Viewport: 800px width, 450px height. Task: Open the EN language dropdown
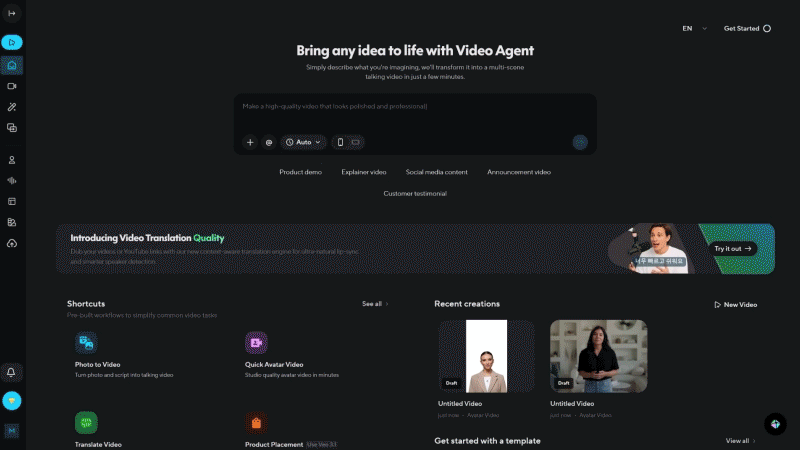tap(694, 29)
